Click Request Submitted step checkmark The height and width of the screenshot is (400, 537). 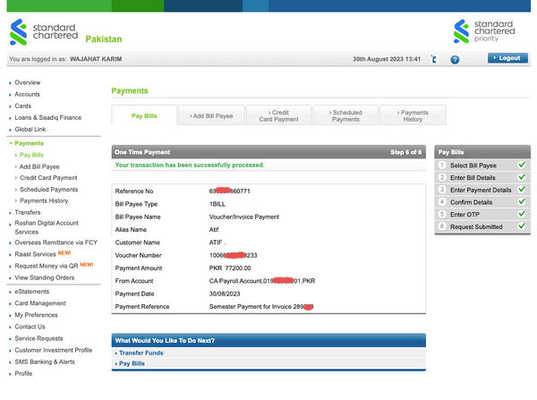522,226
